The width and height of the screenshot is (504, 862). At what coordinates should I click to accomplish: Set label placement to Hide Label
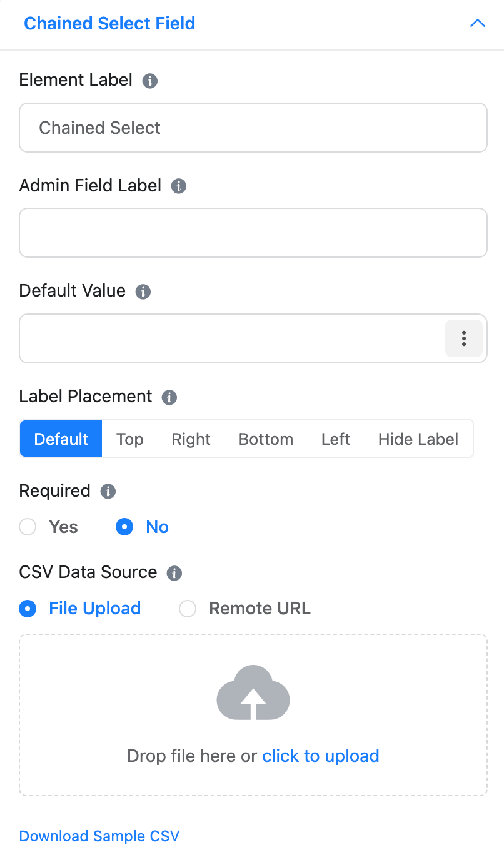(x=418, y=439)
